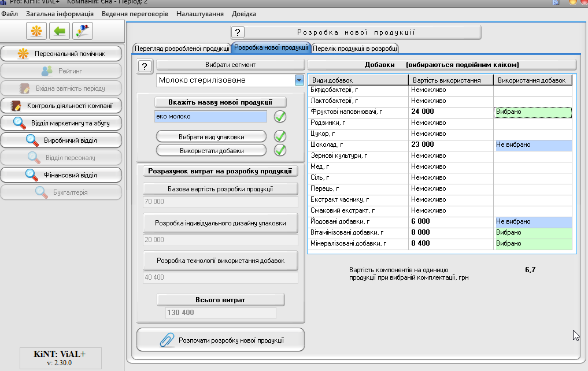Open Загальна інформація menu
This screenshot has height=371, width=588.
60,14
